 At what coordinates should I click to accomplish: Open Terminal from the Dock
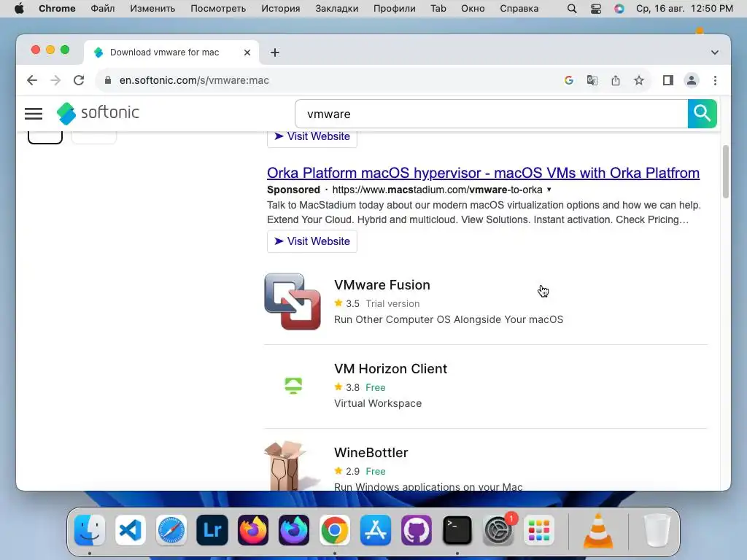click(x=457, y=530)
